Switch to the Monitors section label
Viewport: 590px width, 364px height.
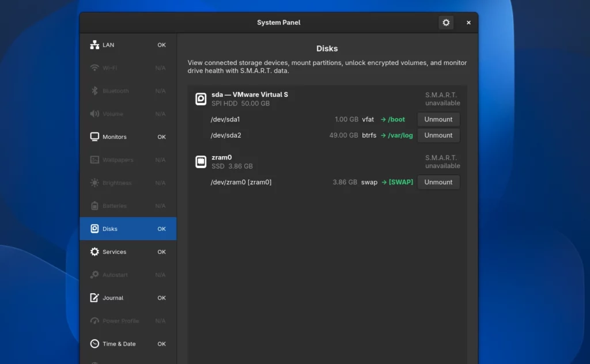tap(115, 137)
